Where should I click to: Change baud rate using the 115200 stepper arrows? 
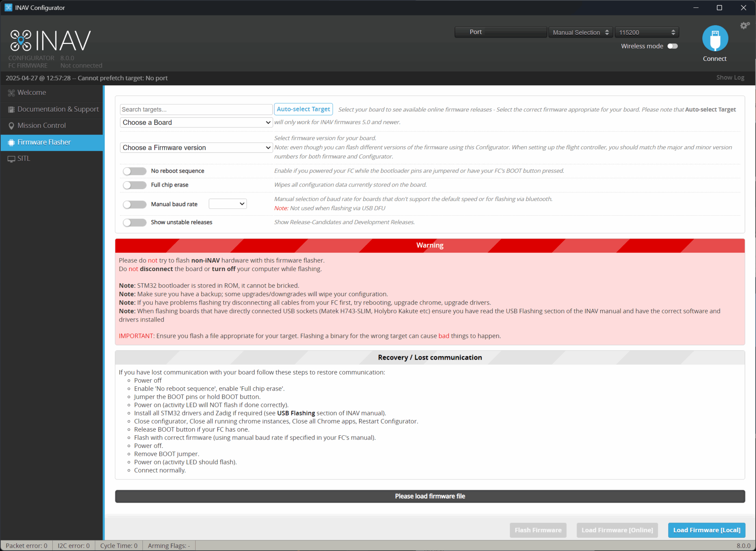click(673, 32)
